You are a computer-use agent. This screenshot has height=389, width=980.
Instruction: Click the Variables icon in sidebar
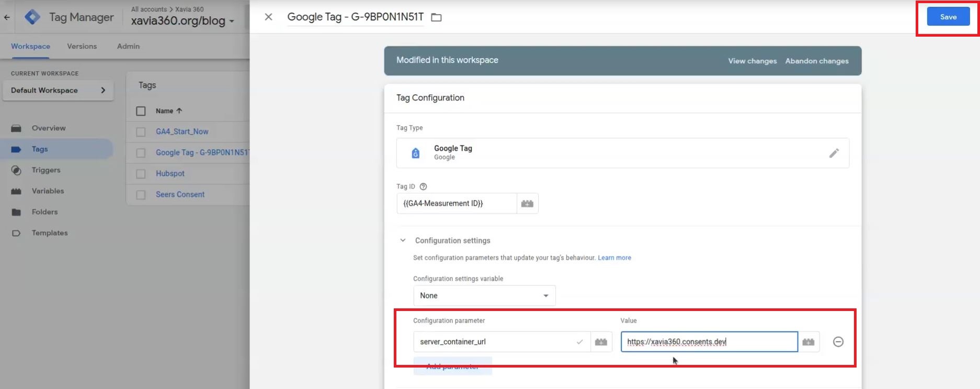tap(16, 191)
